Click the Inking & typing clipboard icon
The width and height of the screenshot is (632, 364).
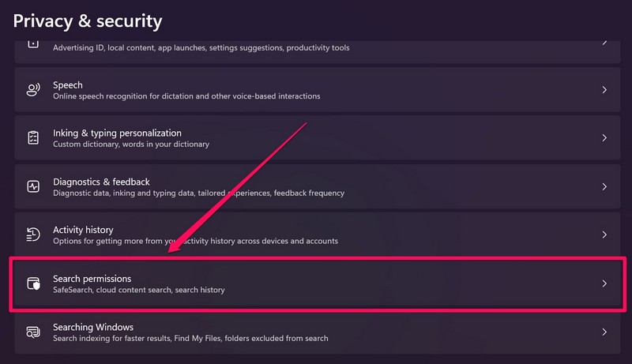33,138
